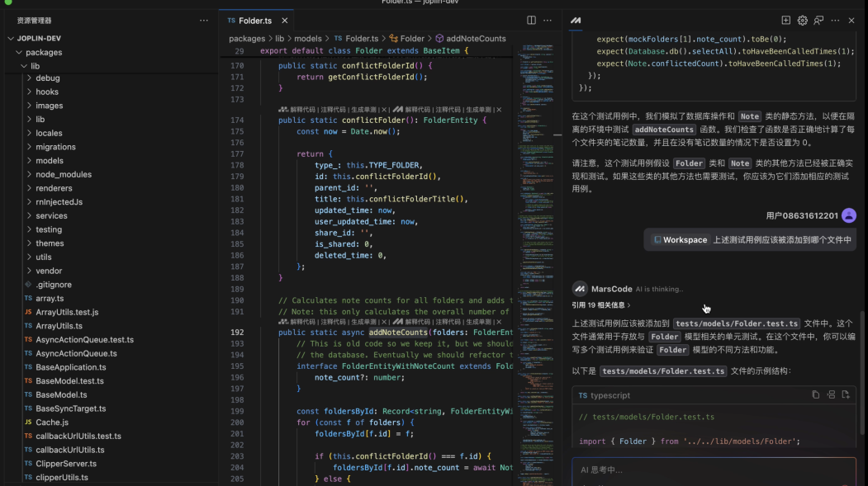
Task: Click 解释代码 code lens above conflictFolder
Action: [x=303, y=110]
